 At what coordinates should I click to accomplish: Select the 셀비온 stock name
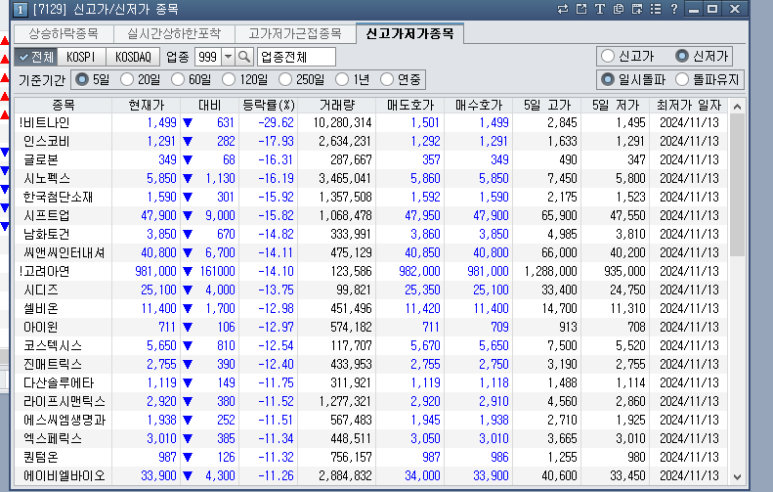[40, 308]
